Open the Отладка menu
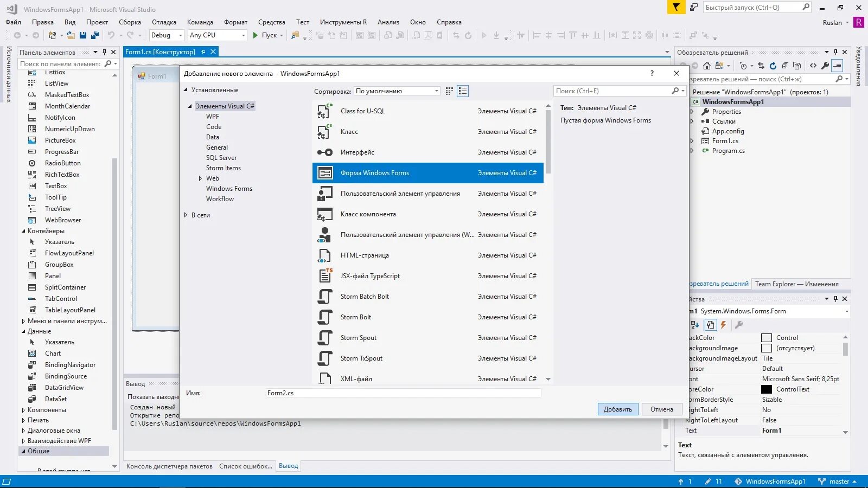 coord(164,22)
